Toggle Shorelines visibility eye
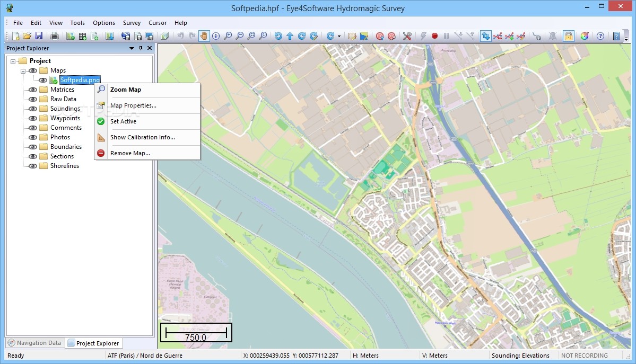 (x=33, y=166)
